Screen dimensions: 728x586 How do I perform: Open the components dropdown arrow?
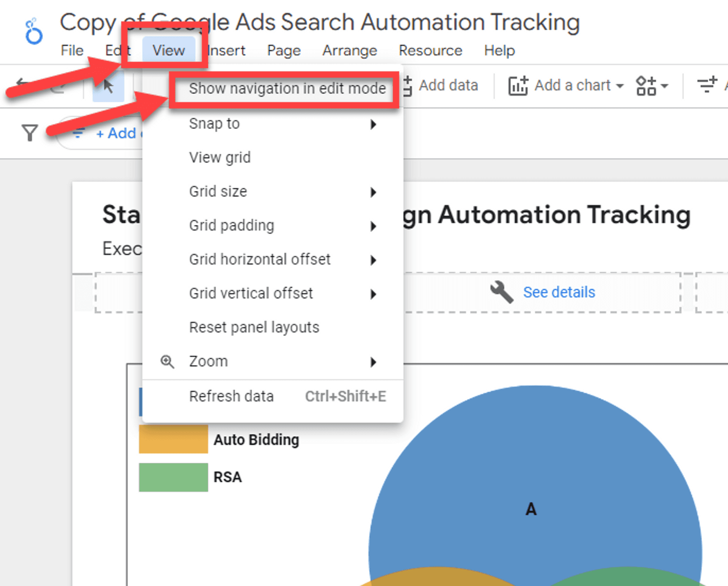coord(664,86)
